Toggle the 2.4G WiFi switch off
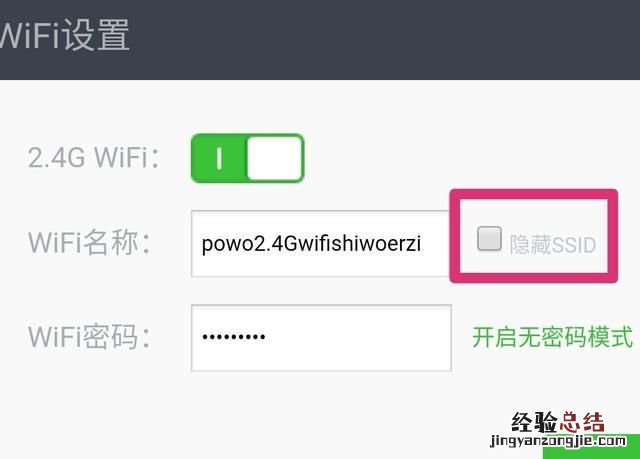This screenshot has height=459, width=640. click(247, 158)
